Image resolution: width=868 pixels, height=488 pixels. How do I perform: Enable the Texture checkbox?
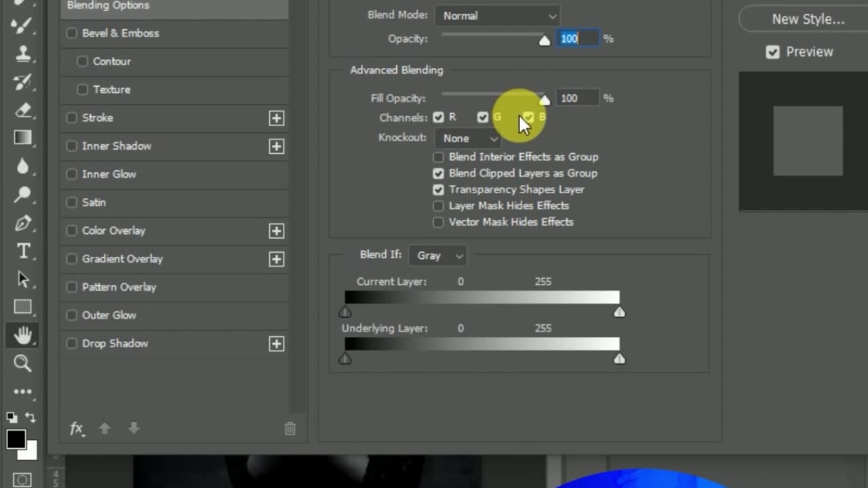82,89
